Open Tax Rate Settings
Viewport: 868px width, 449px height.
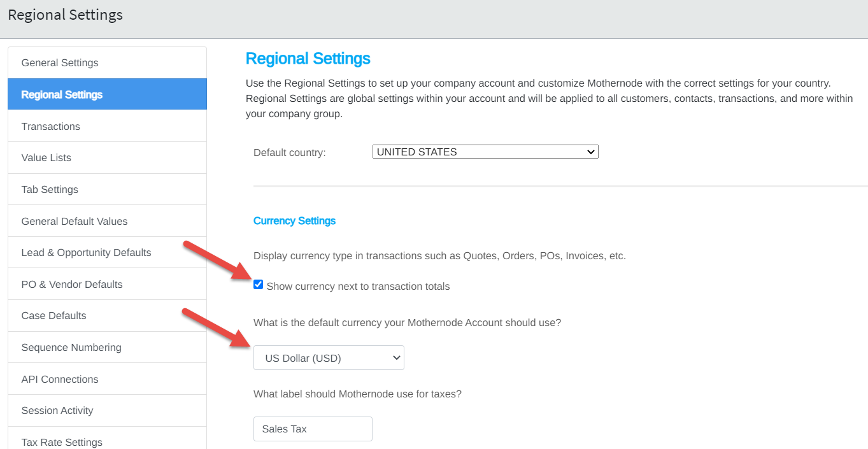click(x=62, y=440)
